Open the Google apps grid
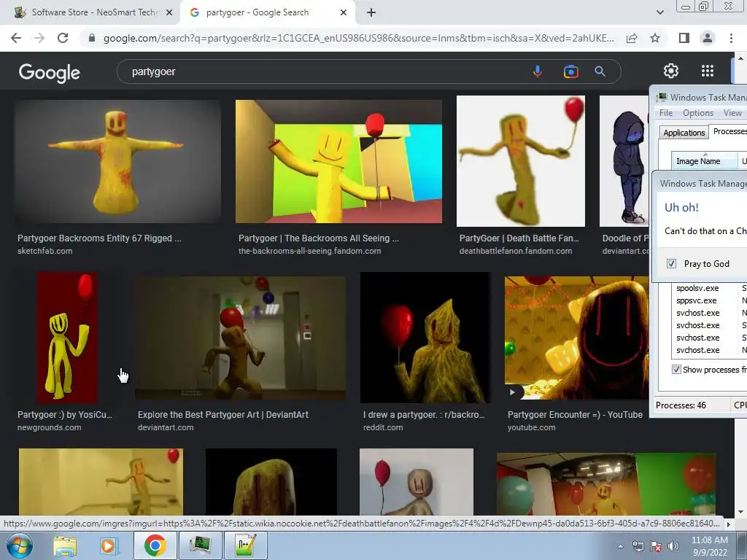747x560 pixels. (708, 71)
